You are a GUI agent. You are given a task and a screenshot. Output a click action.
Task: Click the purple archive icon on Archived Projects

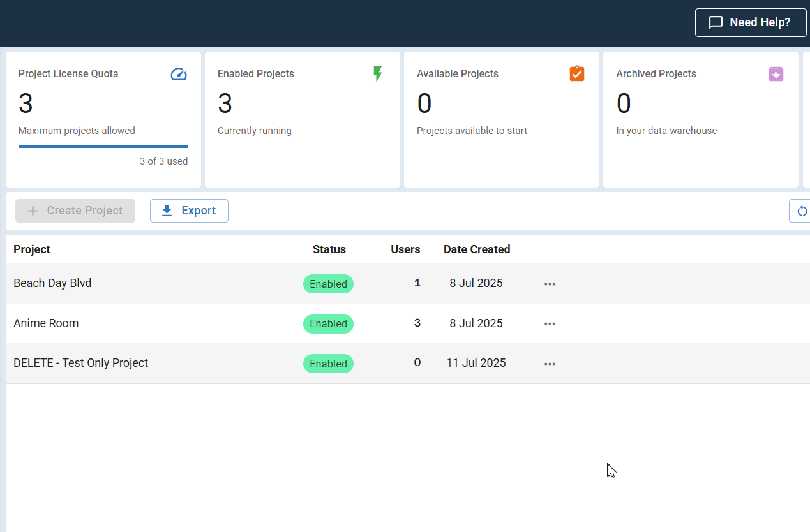pyautogui.click(x=776, y=74)
